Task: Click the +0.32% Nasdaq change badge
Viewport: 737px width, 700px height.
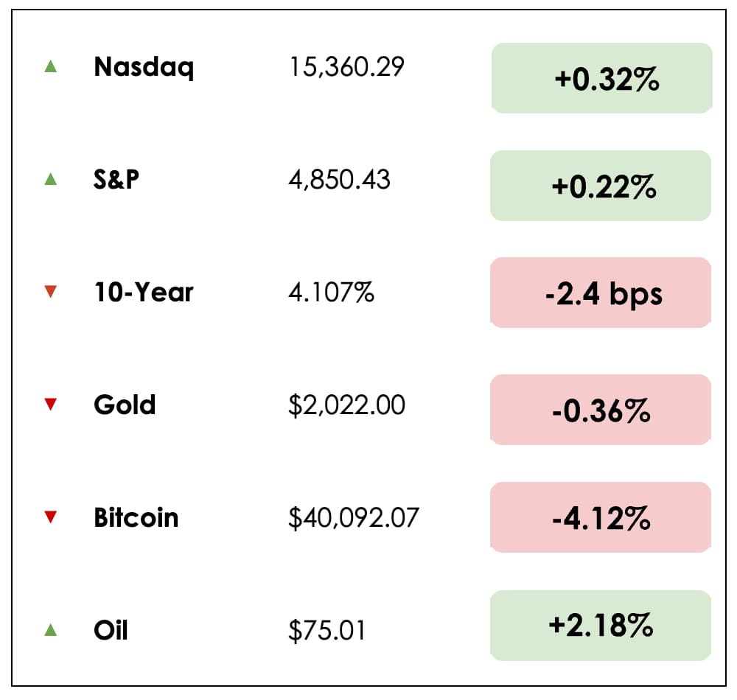Action: (601, 78)
